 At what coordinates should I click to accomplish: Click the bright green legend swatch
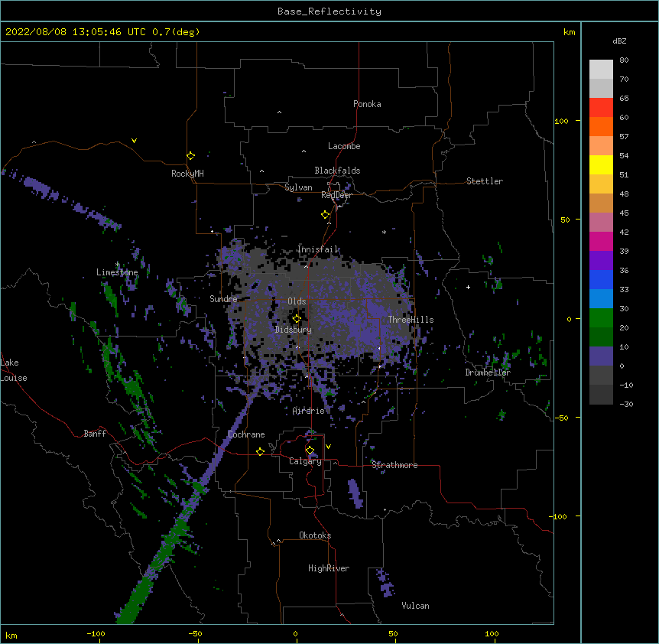[x=601, y=318]
